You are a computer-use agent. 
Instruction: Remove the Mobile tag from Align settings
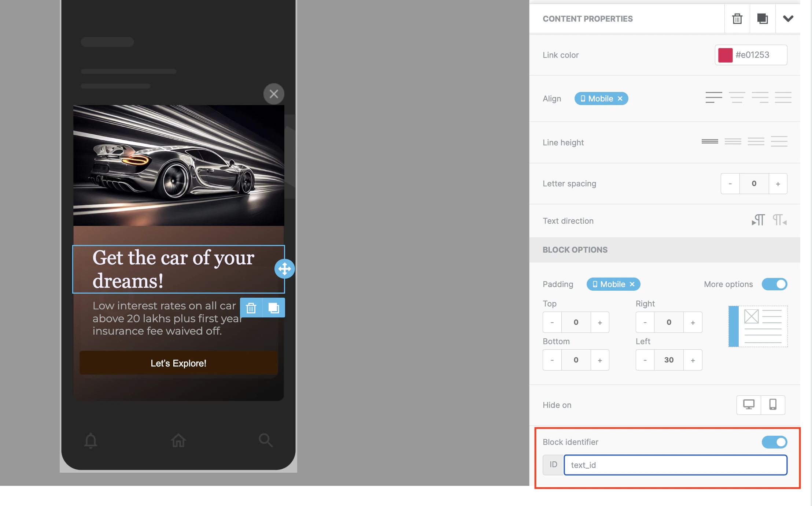(x=620, y=98)
